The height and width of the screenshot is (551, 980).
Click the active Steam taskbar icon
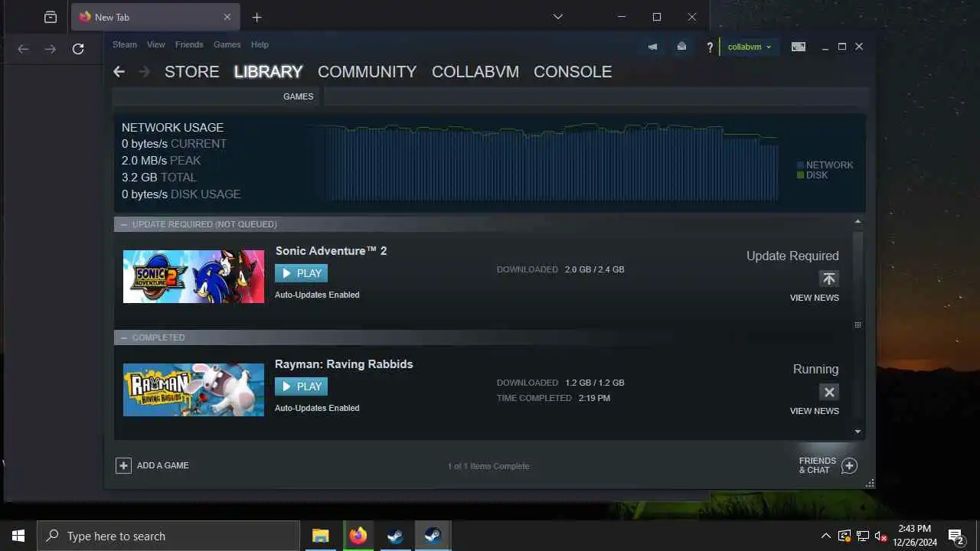click(x=433, y=536)
